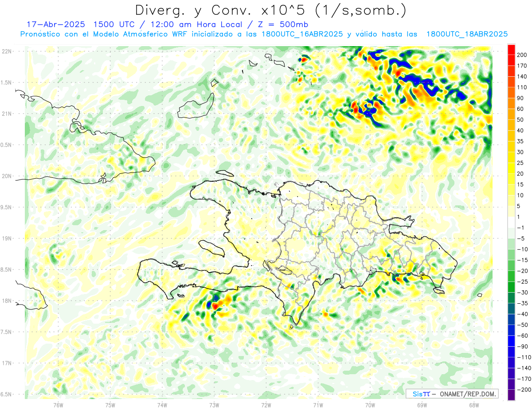This screenshot has height=411, width=532.
Task: Click the '-50' color scale value
Action: pos(523,325)
